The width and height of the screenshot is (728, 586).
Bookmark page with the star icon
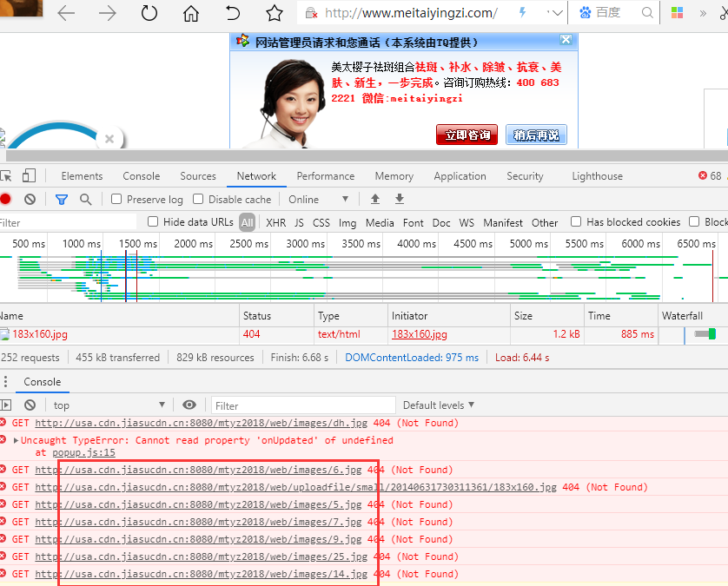(274, 13)
